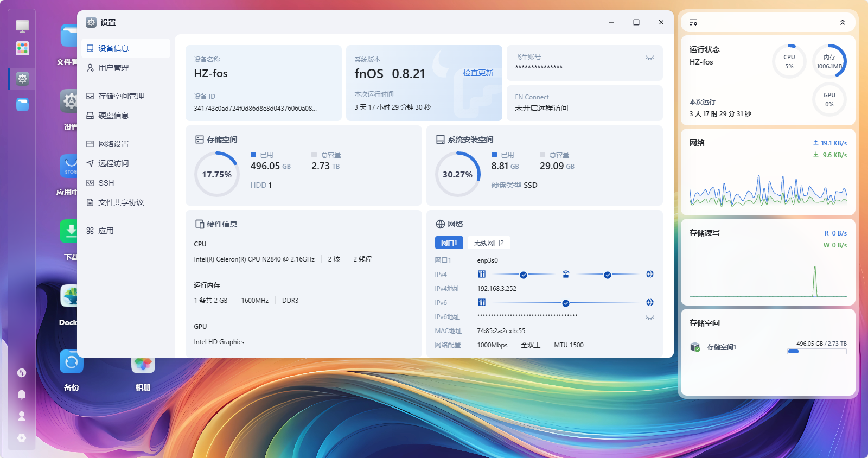868x458 pixels.
Task: Open the transfer tasks arrows icon in the dock
Action: coord(22,373)
